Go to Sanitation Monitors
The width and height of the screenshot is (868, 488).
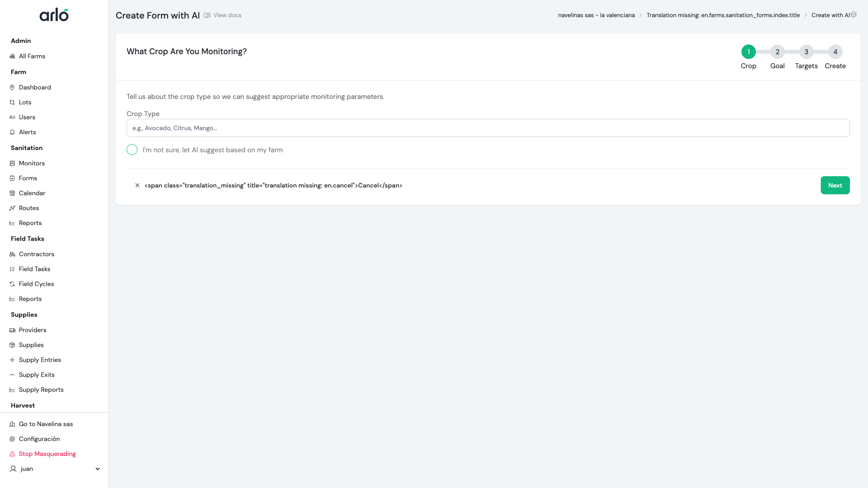click(32, 163)
